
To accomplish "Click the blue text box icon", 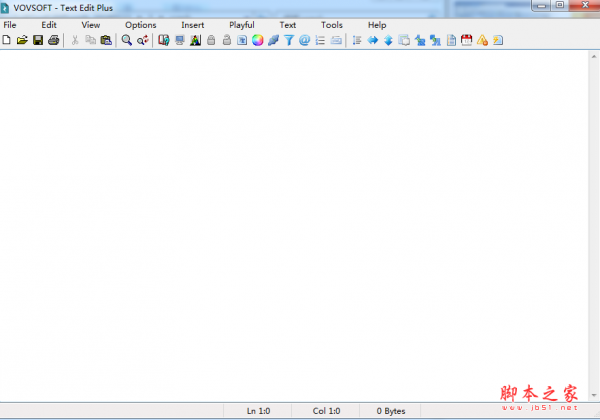I will [242, 40].
